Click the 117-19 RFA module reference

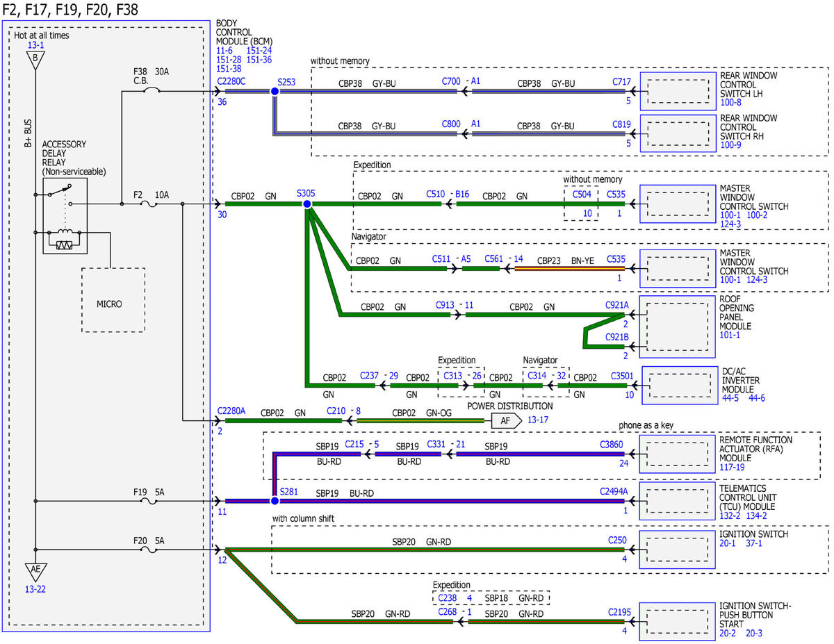pyautogui.click(x=733, y=468)
